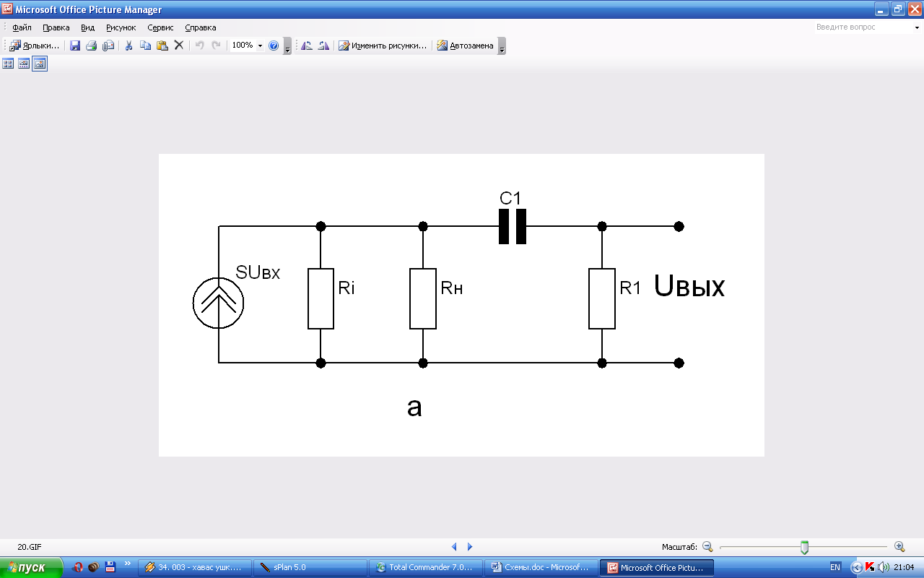Click the volume speaker tray icon
Viewport: 924px width, 578px height.
pyautogui.click(x=883, y=568)
